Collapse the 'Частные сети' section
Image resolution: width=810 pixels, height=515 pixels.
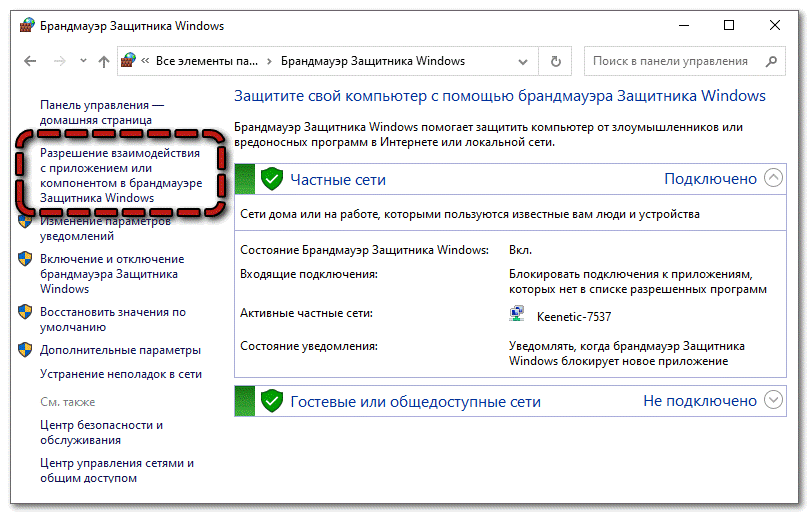coord(773,178)
